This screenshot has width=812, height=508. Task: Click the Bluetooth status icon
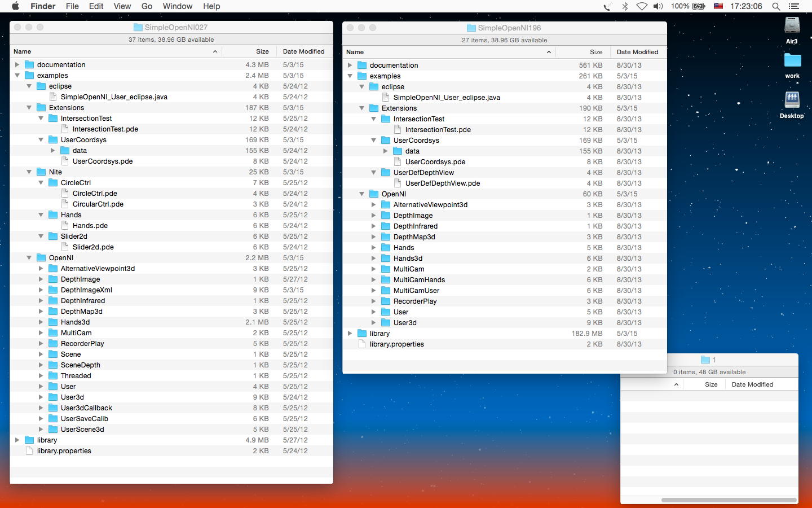tap(625, 6)
